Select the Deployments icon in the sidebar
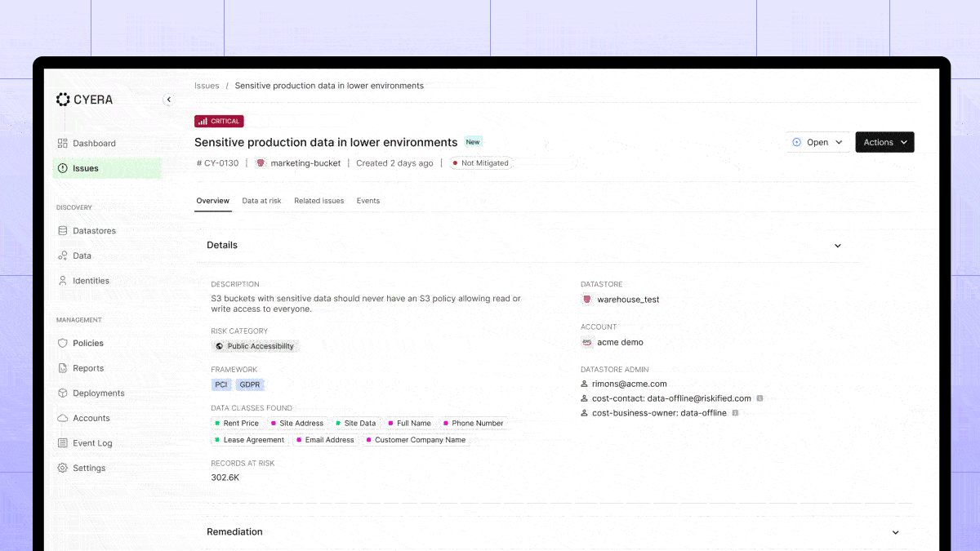Viewport: 980px width, 551px height. [64, 393]
